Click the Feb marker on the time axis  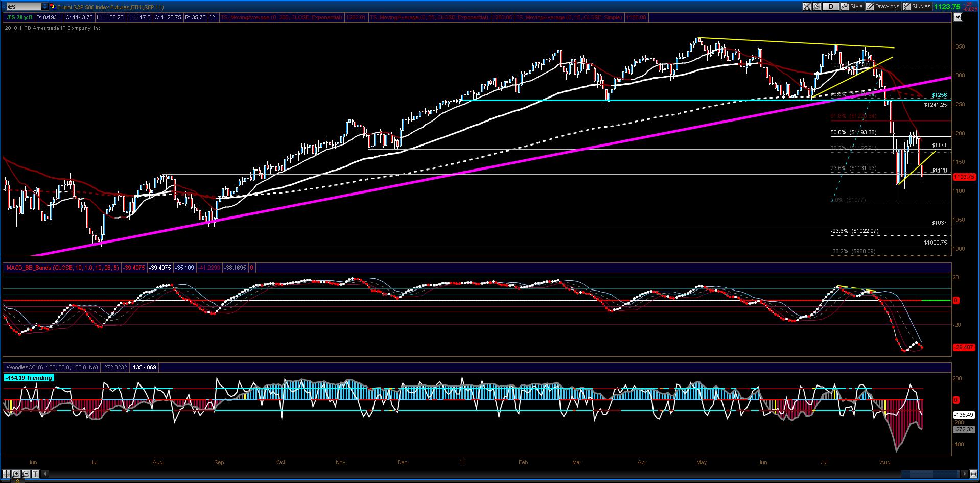coord(523,462)
